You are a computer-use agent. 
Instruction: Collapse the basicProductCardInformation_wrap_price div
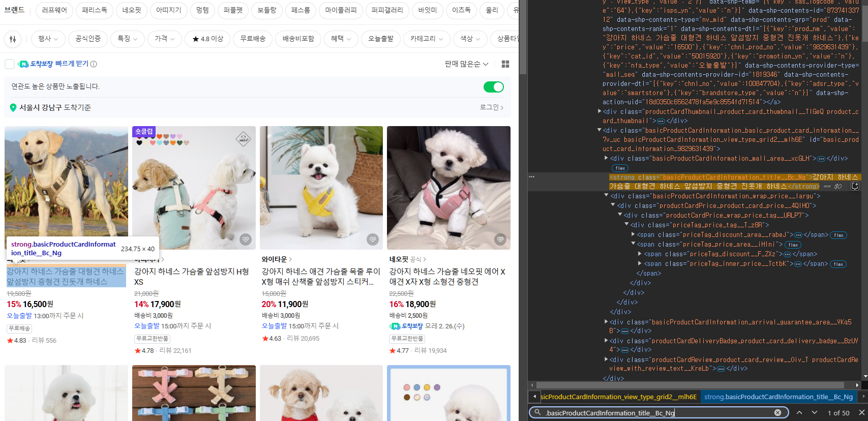pos(606,196)
